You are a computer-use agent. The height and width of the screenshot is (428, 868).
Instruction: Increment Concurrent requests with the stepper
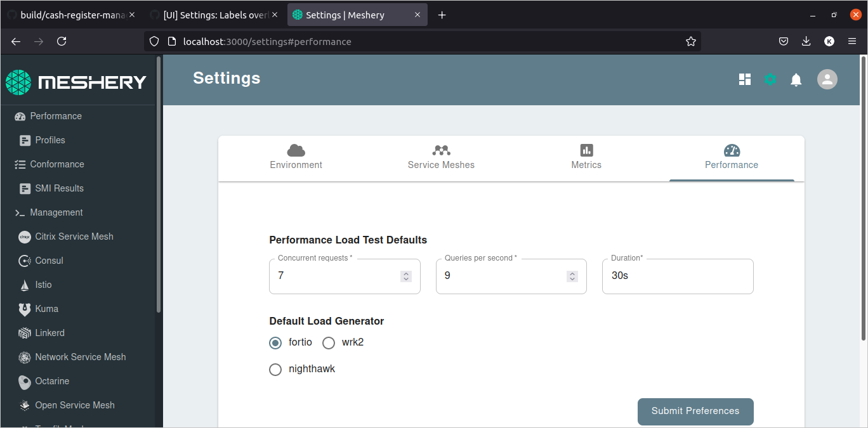click(405, 273)
